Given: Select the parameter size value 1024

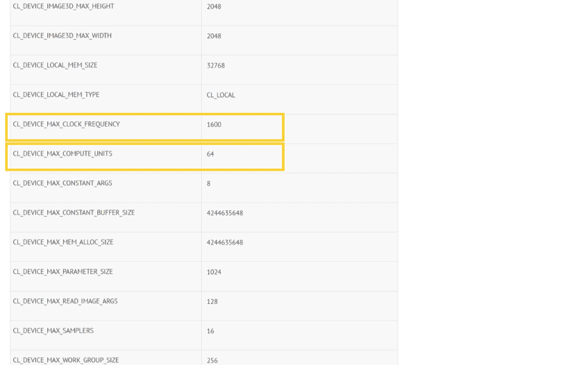Looking at the screenshot, I should tap(214, 272).
